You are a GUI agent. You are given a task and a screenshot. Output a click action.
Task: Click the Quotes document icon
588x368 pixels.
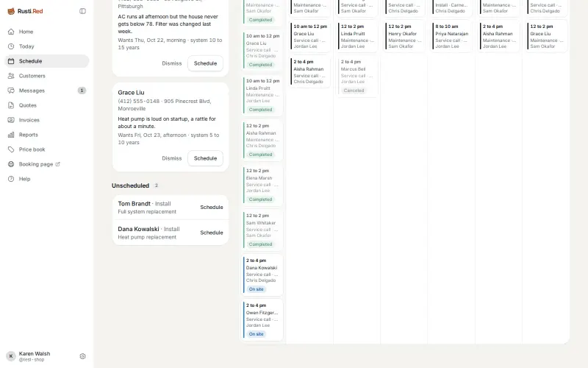coord(11,105)
